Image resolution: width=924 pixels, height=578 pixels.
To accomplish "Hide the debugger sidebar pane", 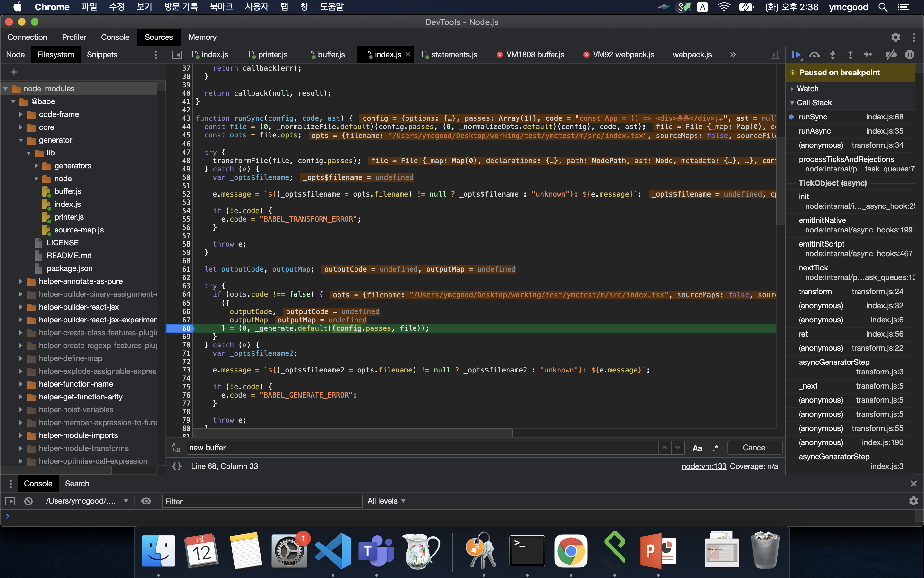I will (775, 55).
